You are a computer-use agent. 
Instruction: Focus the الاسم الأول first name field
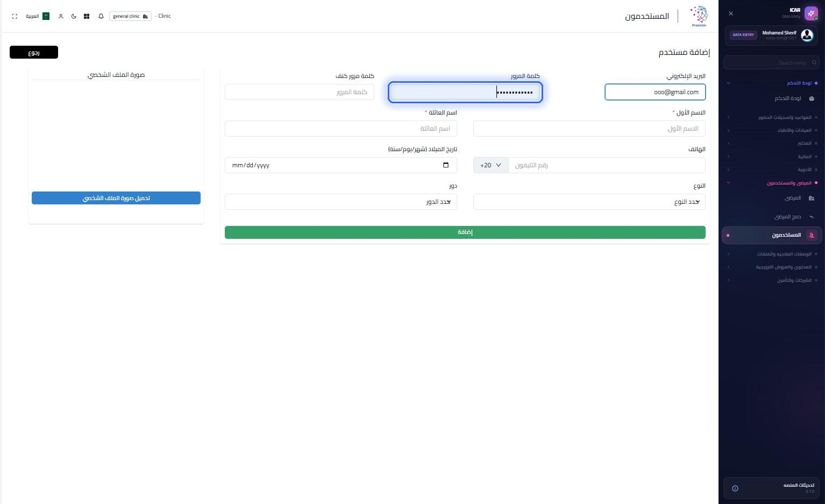(589, 129)
